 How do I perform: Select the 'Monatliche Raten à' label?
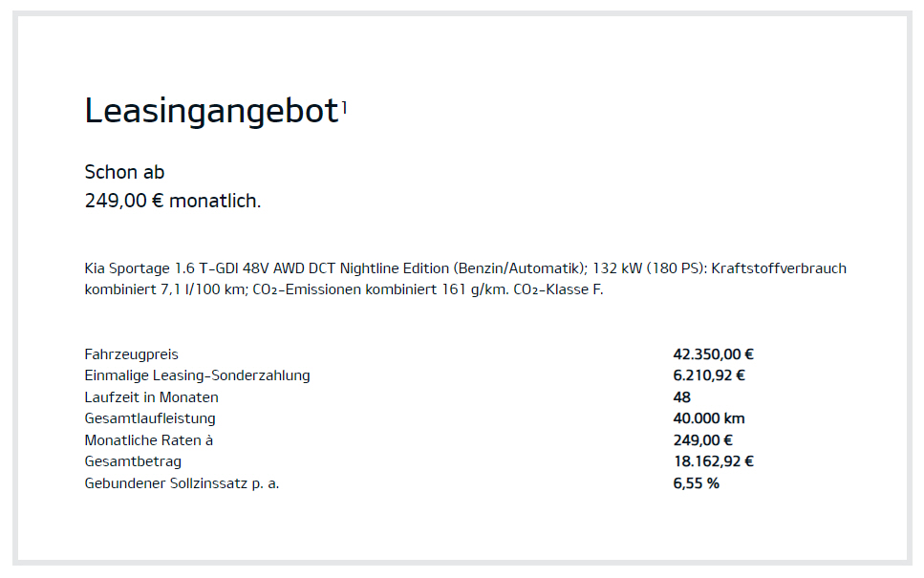[x=149, y=440]
